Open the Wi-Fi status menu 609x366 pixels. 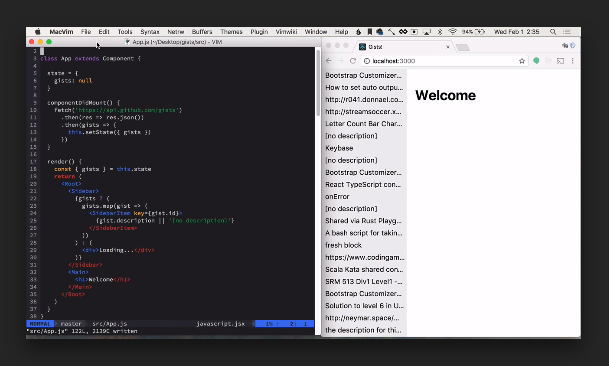pos(452,32)
